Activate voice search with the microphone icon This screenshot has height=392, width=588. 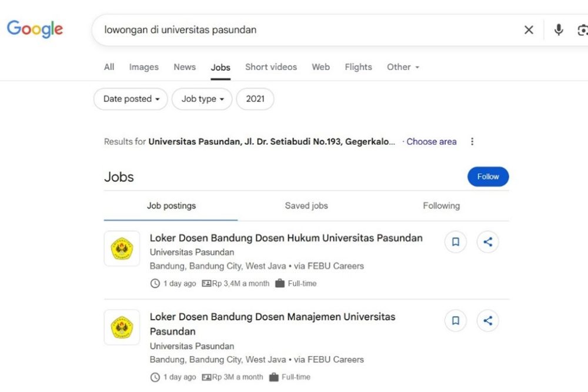tap(558, 29)
